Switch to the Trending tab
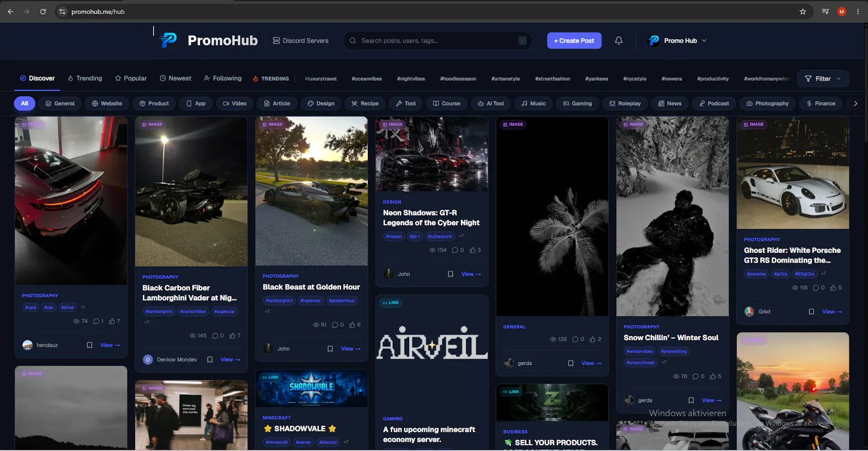Viewport: 868px width, 451px height. pos(85,79)
